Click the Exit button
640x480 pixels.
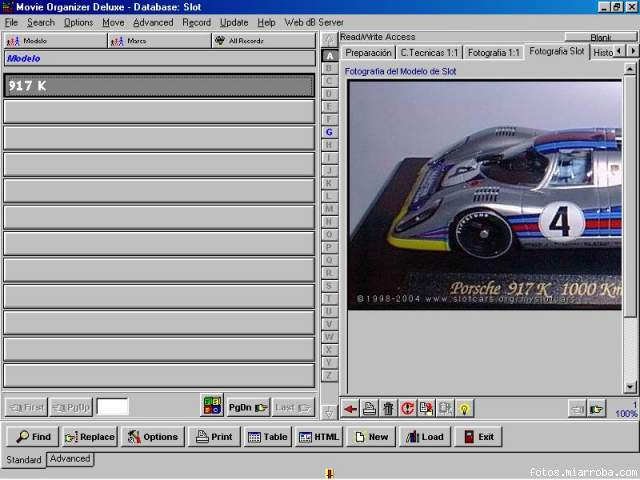[478, 437]
